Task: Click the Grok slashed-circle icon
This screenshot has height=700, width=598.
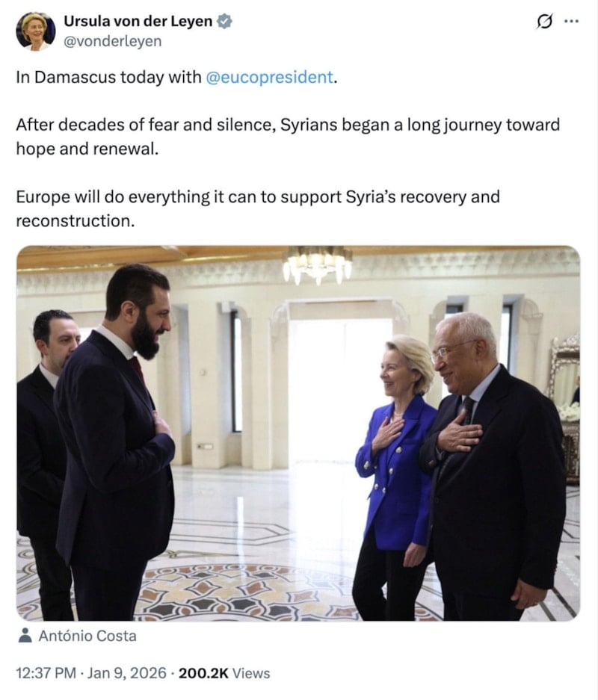Action: [544, 22]
